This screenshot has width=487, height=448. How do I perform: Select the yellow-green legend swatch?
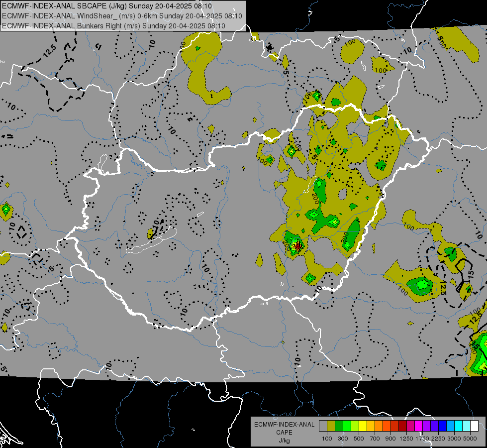click(355, 426)
